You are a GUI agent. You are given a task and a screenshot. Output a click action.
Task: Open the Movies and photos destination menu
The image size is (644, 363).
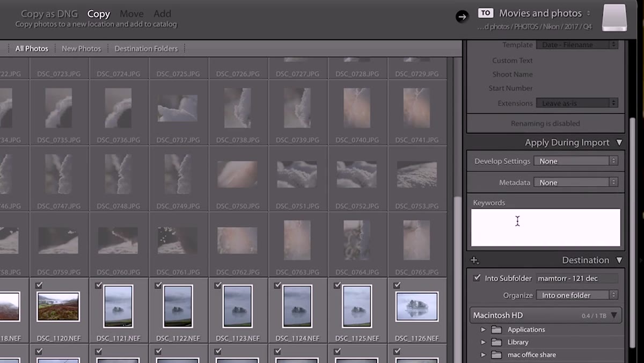(x=545, y=13)
